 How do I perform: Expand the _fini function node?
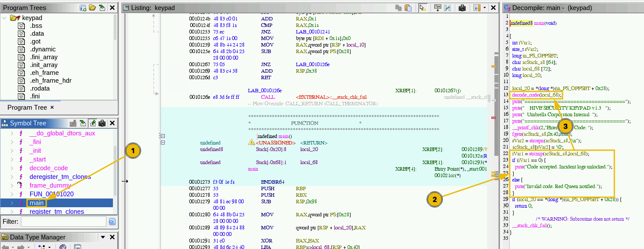pos(12,142)
